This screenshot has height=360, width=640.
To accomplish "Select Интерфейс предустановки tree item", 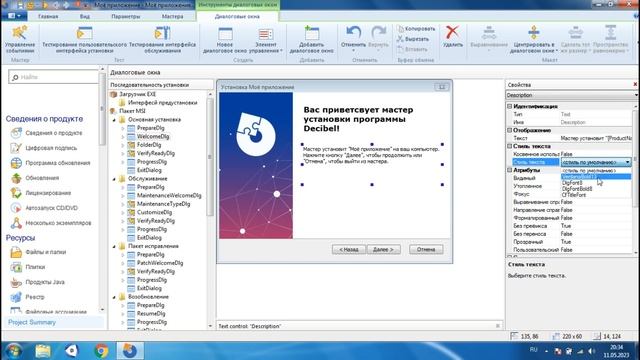I will 162,103.
